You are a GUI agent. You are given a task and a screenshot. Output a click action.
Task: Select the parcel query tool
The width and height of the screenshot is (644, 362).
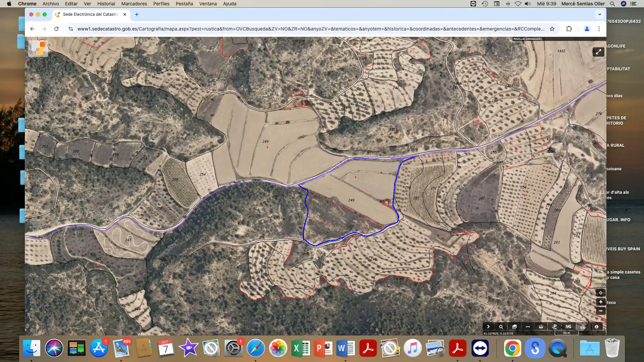554,326
